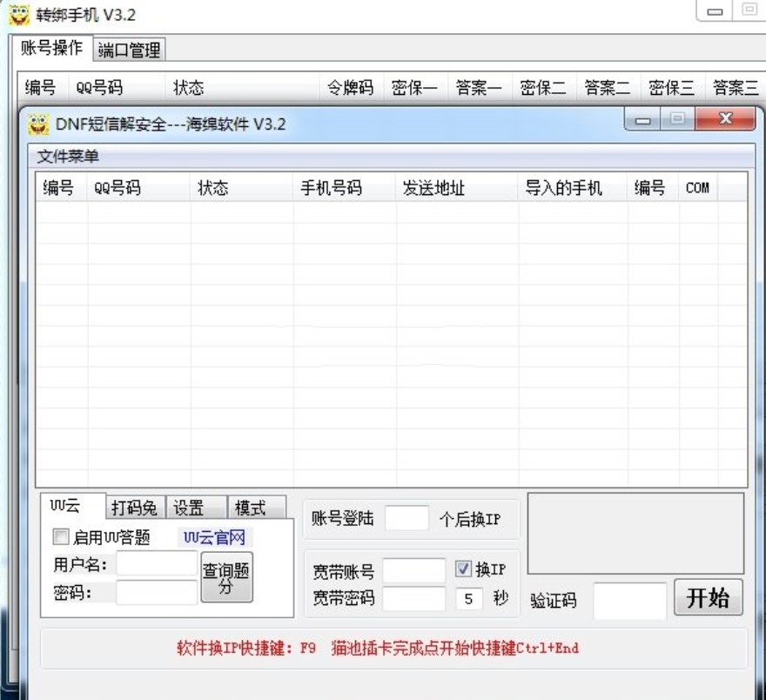The image size is (766, 700).
Task: Enable the 启用UU答题 checkbox
Action: click(59, 536)
